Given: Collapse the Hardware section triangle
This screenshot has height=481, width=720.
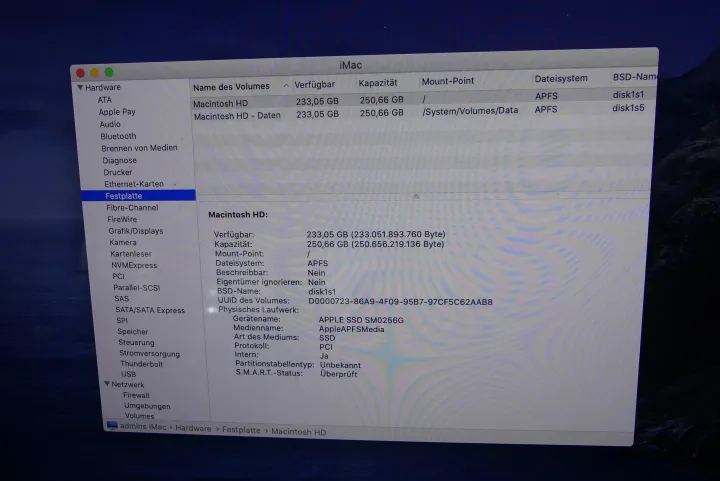Looking at the screenshot, I should pos(80,87).
